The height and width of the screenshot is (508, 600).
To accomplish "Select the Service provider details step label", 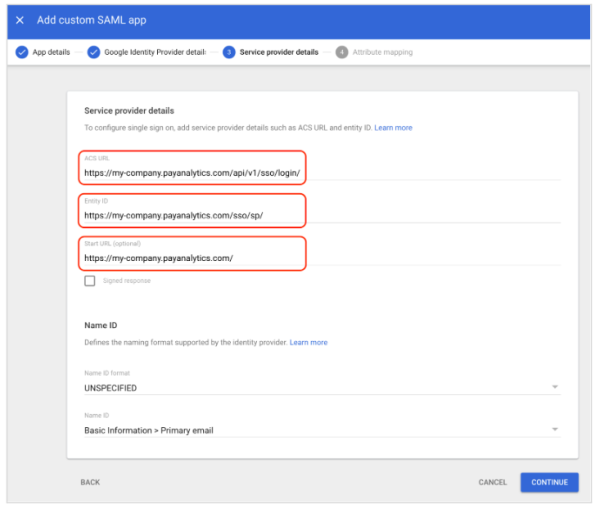I will pyautogui.click(x=279, y=52).
